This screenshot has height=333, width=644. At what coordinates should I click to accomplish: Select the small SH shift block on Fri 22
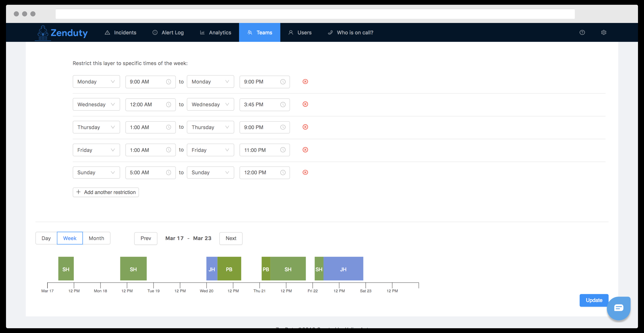319,269
